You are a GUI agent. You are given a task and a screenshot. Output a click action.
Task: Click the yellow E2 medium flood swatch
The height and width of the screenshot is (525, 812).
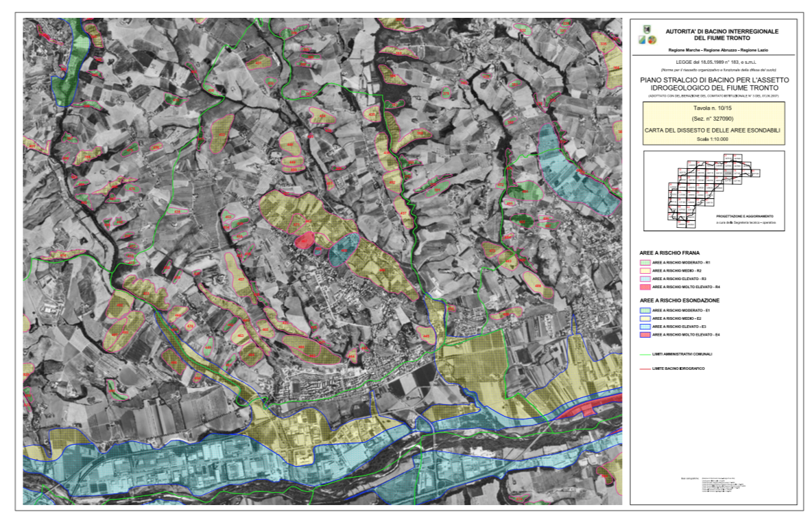pyautogui.click(x=645, y=318)
